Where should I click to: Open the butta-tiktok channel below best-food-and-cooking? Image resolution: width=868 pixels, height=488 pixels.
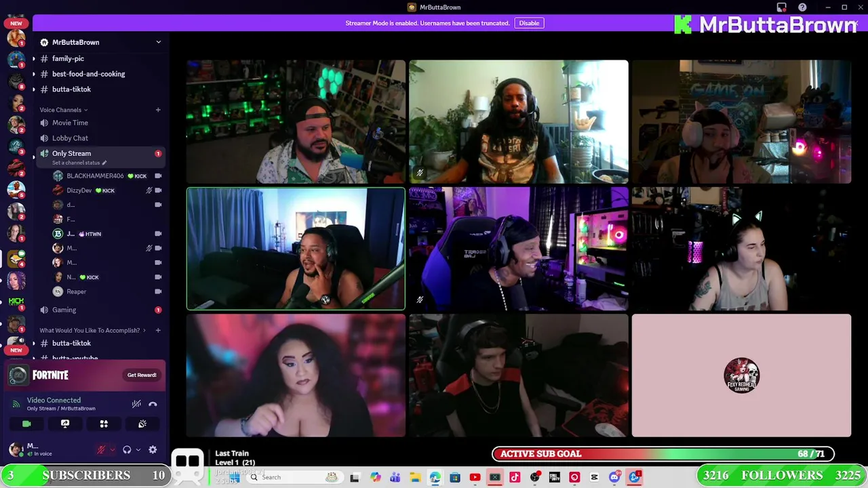100,89
